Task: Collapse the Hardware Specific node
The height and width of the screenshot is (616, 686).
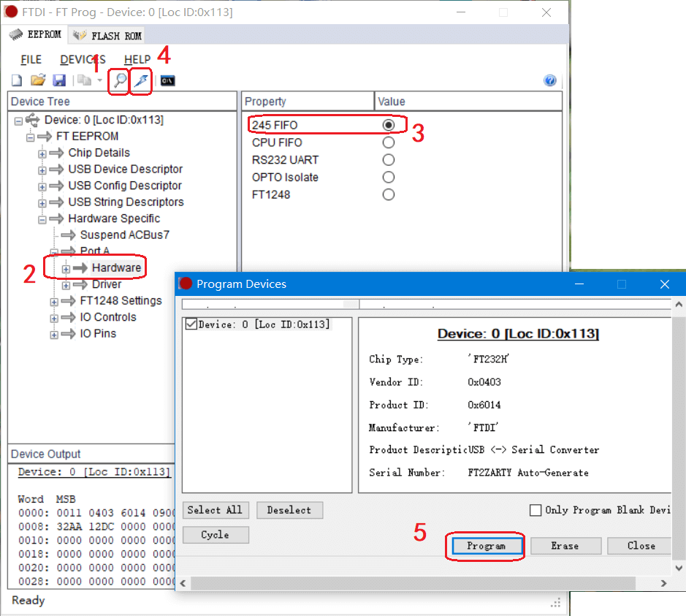Action: click(x=42, y=220)
